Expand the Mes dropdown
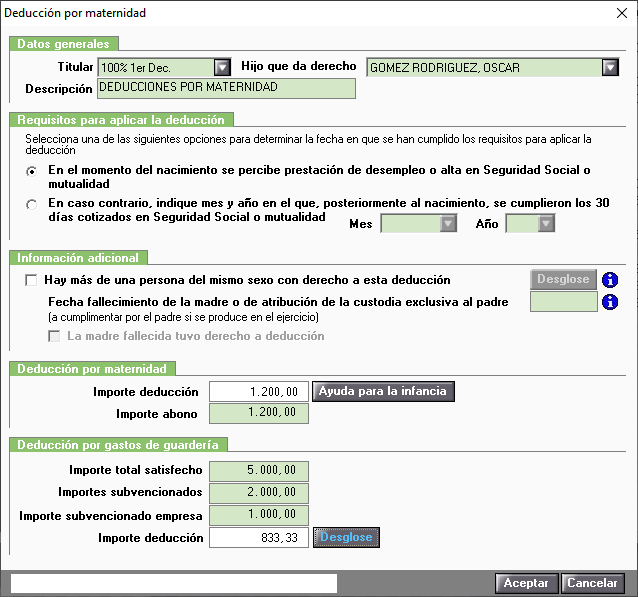The height and width of the screenshot is (597, 638). [x=448, y=223]
